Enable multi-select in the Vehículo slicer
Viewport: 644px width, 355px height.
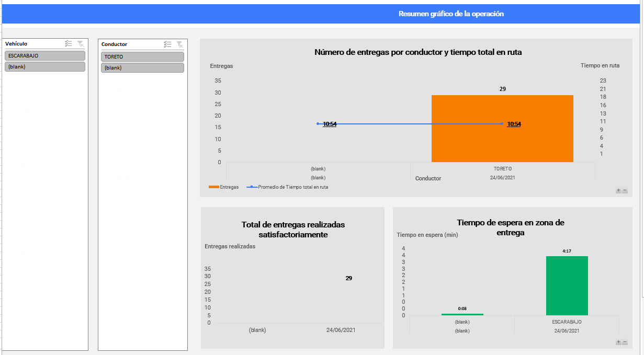(69, 44)
